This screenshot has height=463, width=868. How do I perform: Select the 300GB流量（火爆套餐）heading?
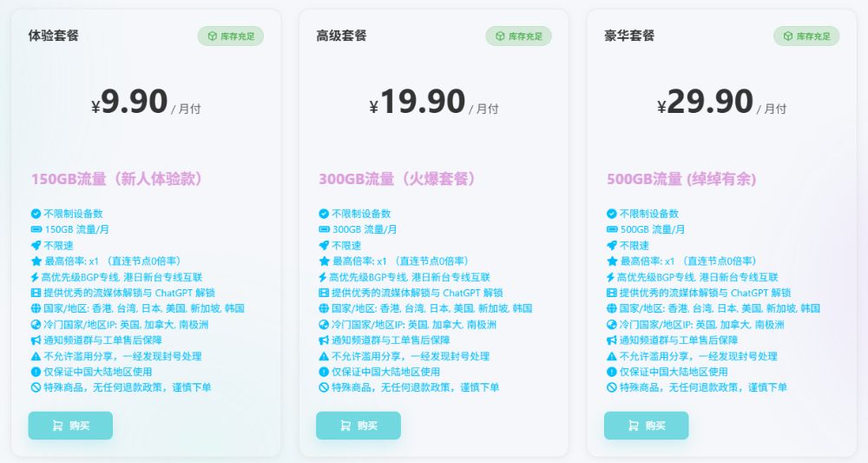(x=398, y=180)
